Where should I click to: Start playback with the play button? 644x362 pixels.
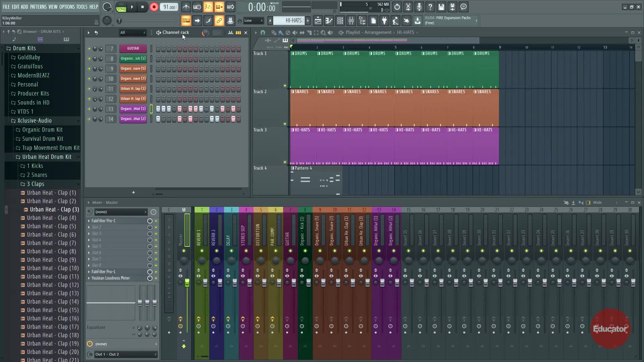pos(132,7)
